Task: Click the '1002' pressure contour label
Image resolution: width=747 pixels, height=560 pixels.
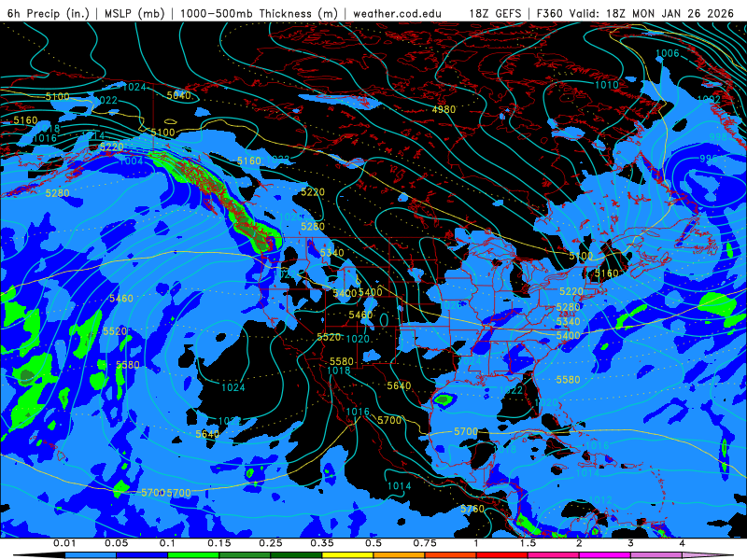Action: click(709, 99)
